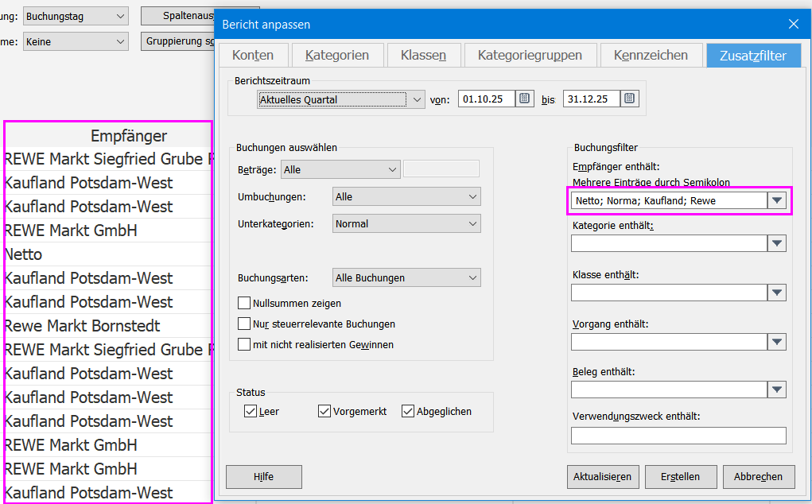Expand the Vorgang enthält dropdown arrow
Viewport: 812px width, 504px height.
point(777,342)
